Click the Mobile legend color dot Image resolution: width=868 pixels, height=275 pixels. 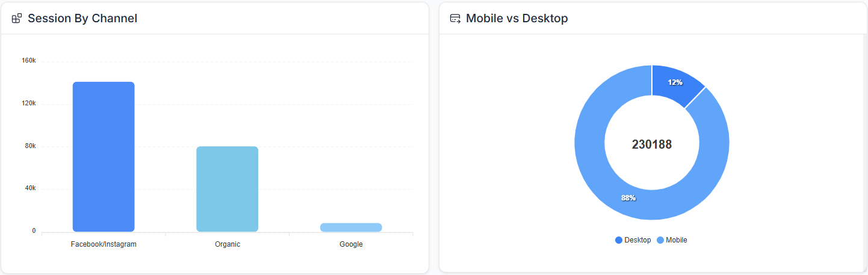click(x=660, y=240)
